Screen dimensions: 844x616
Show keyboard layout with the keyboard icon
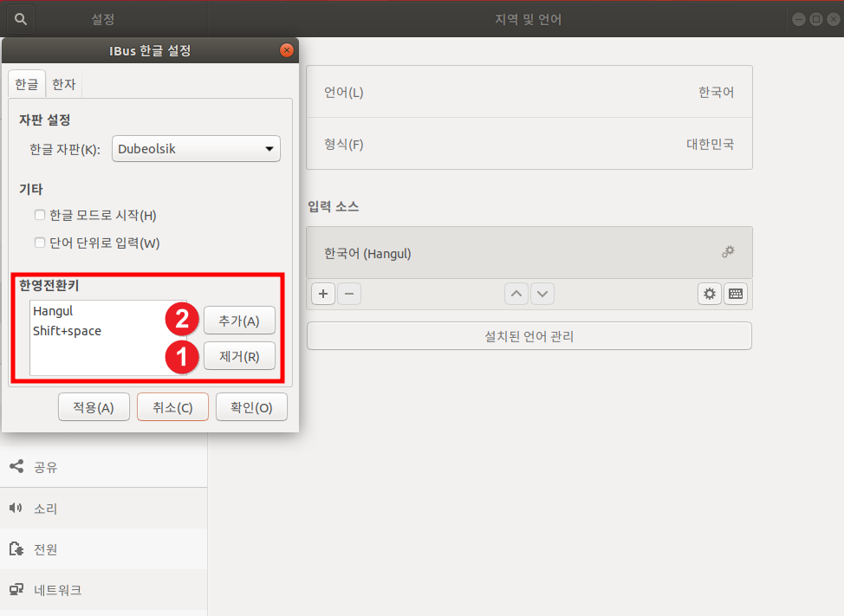[x=735, y=294]
